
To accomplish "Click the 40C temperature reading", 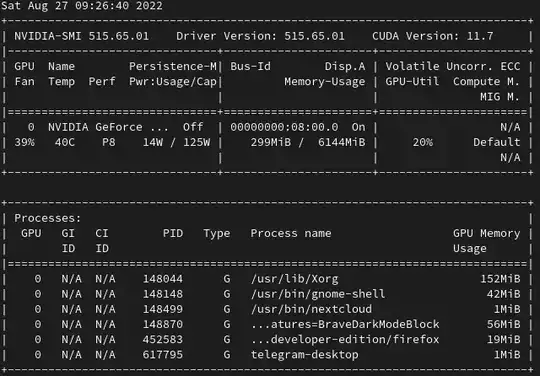I will pos(65,142).
